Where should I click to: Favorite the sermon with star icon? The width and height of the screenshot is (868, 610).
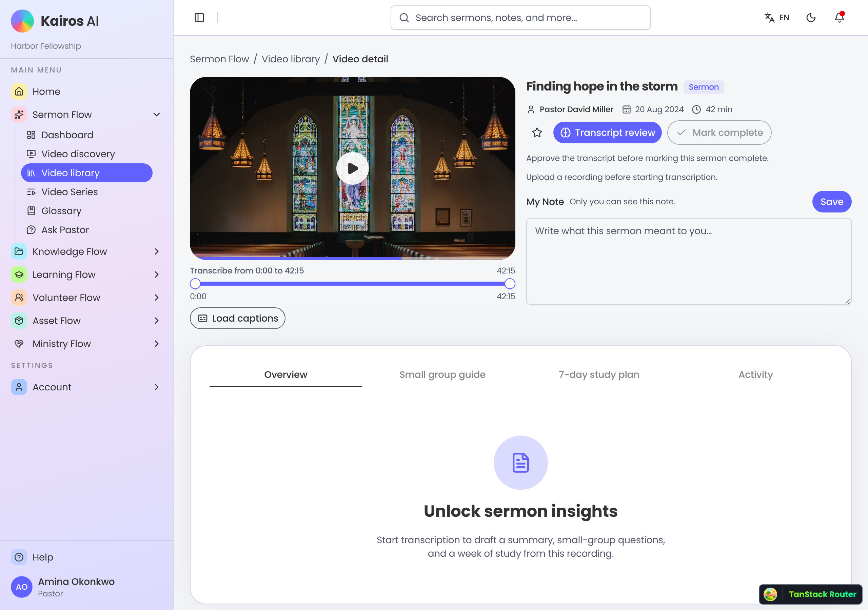[537, 133]
